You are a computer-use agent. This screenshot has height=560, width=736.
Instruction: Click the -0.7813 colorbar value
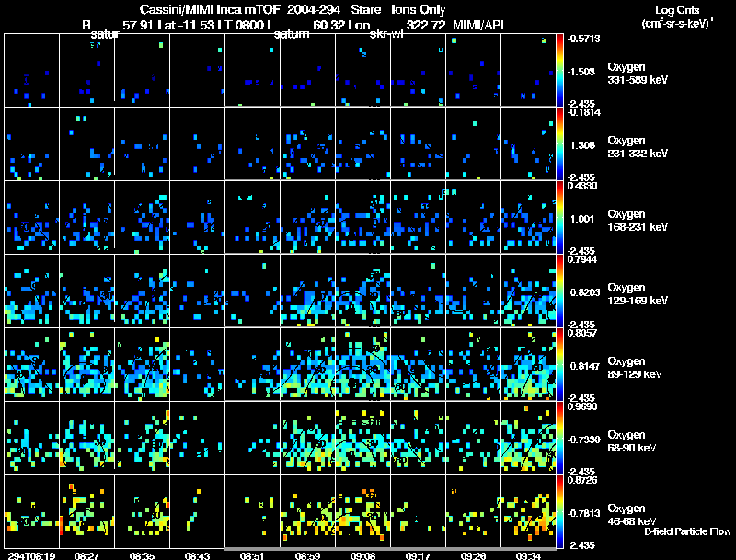pyautogui.click(x=583, y=513)
